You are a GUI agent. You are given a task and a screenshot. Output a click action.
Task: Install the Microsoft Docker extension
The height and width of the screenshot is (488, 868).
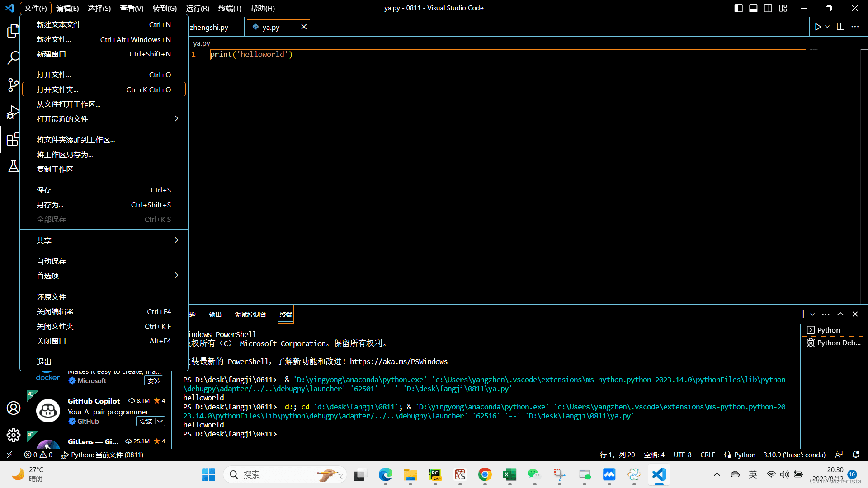click(x=154, y=380)
